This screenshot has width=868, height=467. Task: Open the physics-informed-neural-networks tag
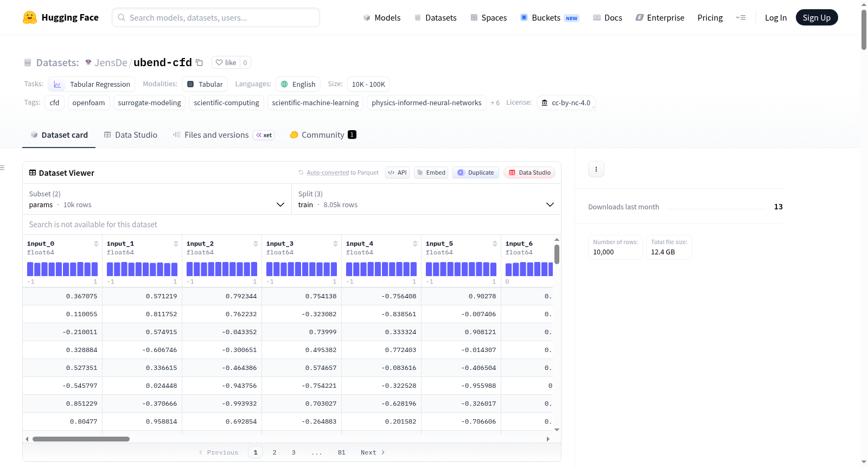tap(426, 103)
